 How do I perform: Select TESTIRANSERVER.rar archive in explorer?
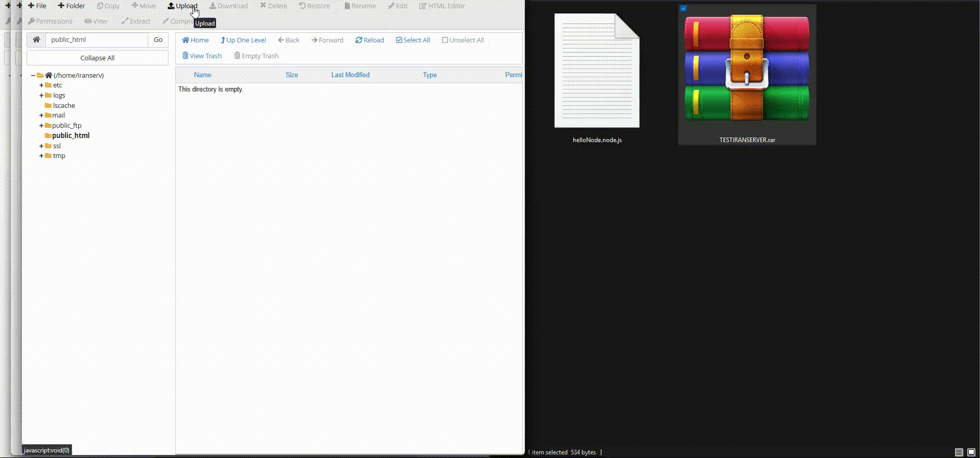[747, 76]
